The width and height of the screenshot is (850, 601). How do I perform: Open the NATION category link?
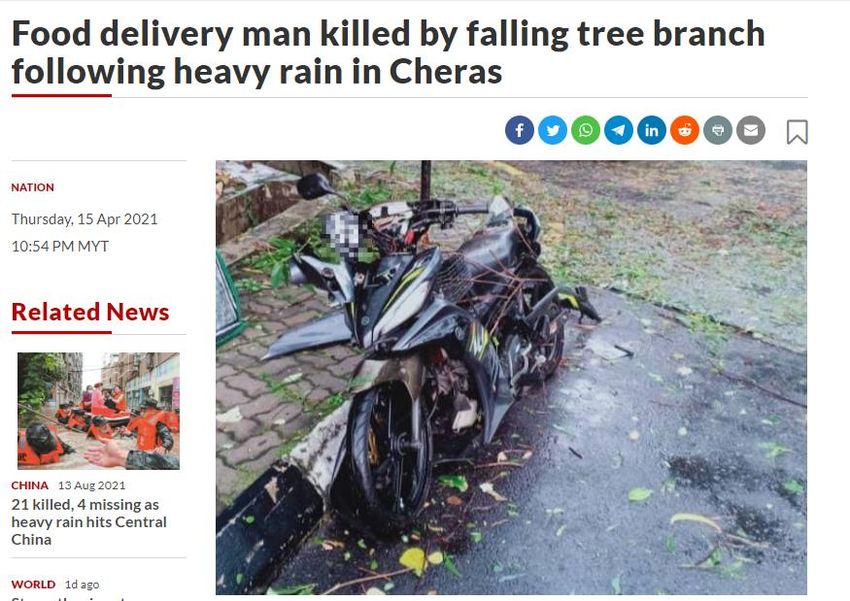33,188
